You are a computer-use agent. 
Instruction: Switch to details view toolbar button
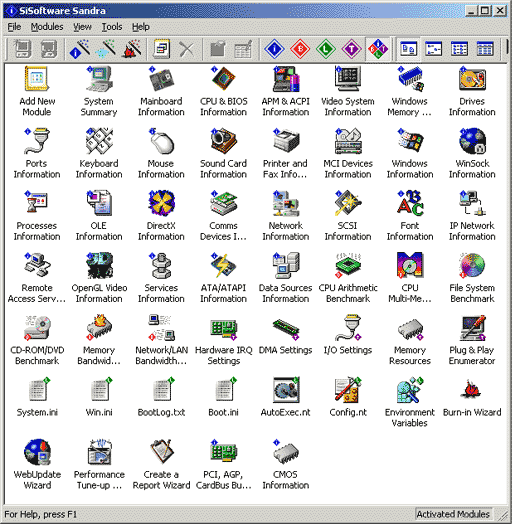pos(485,49)
